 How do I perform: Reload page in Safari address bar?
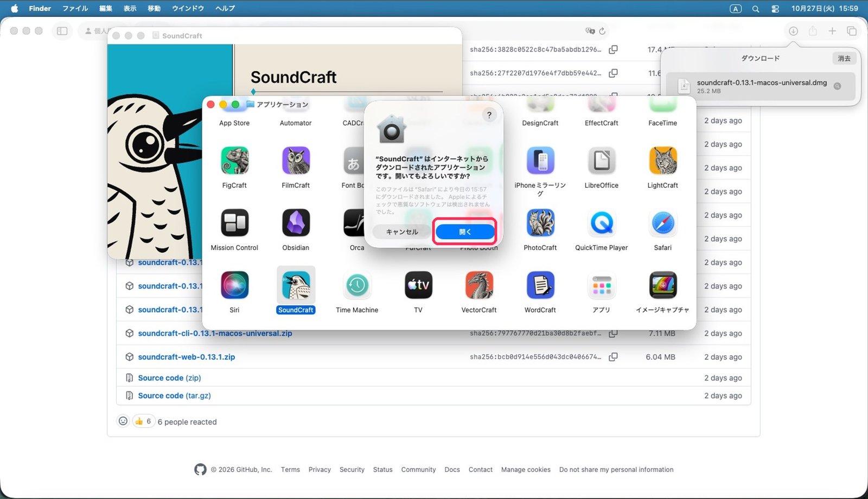pos(602,31)
